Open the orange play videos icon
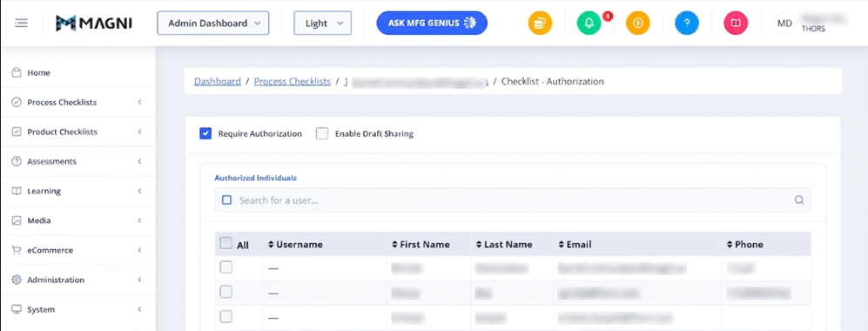This screenshot has width=868, height=331. point(637,24)
